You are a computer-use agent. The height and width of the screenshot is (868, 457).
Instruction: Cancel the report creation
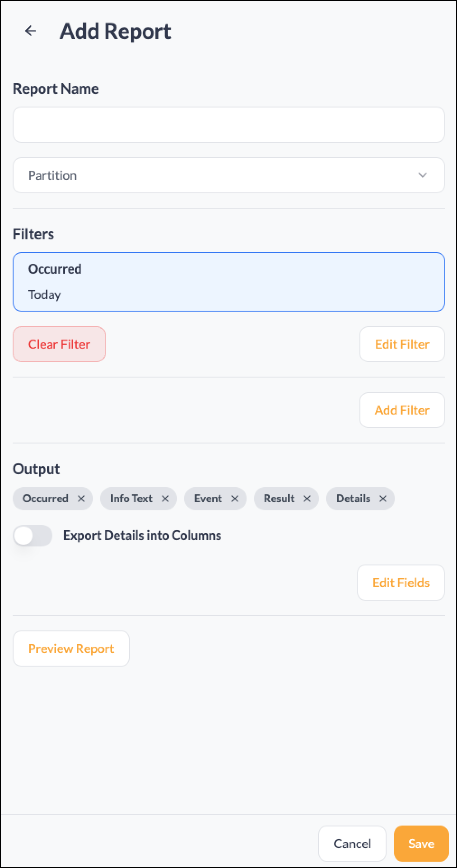352,844
